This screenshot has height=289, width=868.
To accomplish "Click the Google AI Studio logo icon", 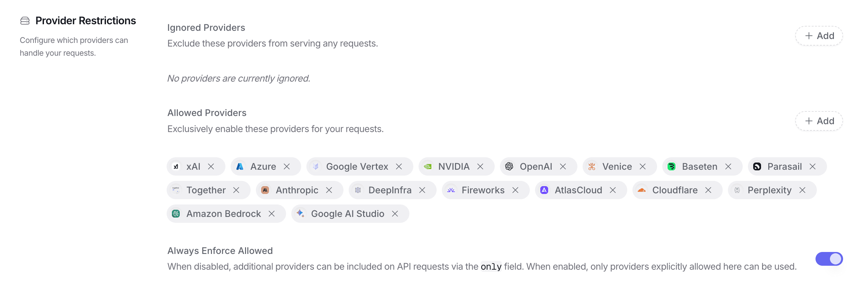I will coord(300,214).
